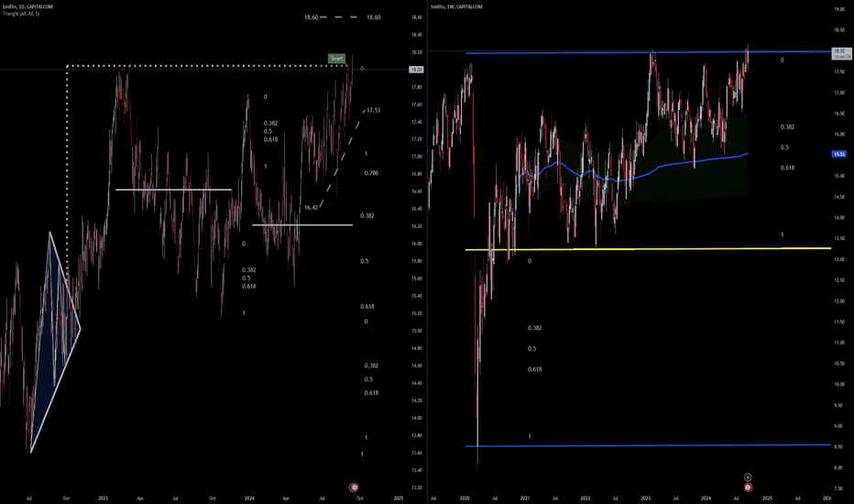854x504 pixels.
Task: Click the 2025 label on weekly chart time axis
Action: (767, 498)
